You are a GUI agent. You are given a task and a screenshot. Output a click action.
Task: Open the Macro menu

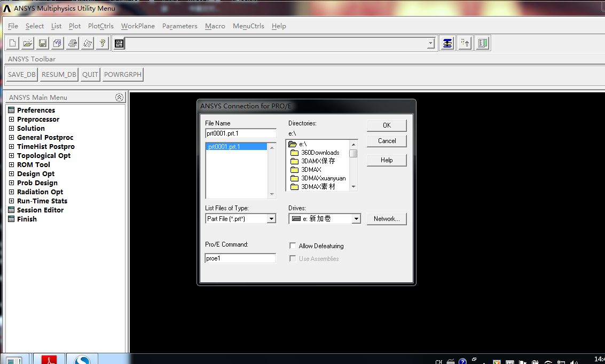[x=215, y=26]
